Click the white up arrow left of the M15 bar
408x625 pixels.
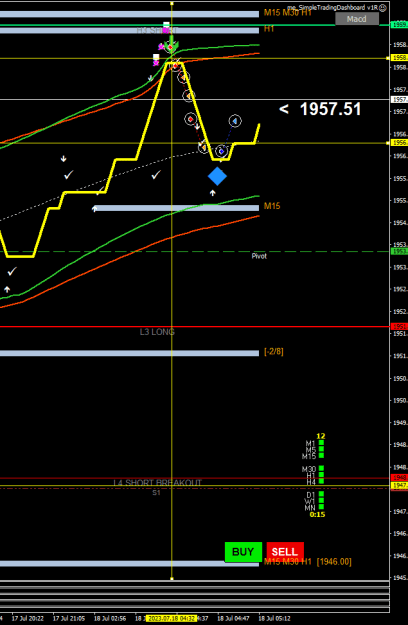point(94,208)
